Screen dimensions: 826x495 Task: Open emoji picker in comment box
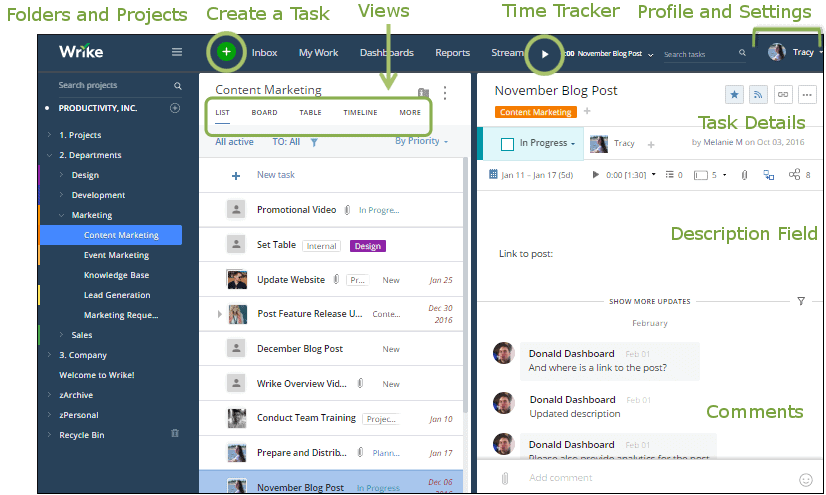click(805, 480)
